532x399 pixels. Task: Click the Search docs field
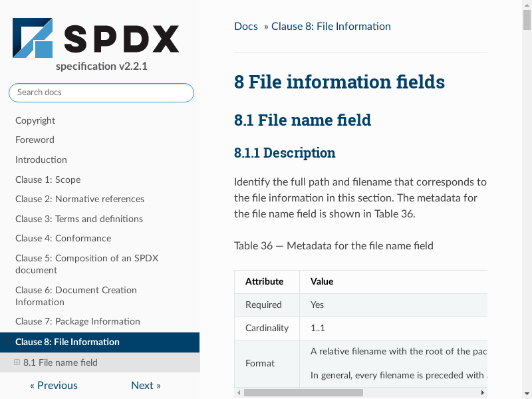(101, 92)
